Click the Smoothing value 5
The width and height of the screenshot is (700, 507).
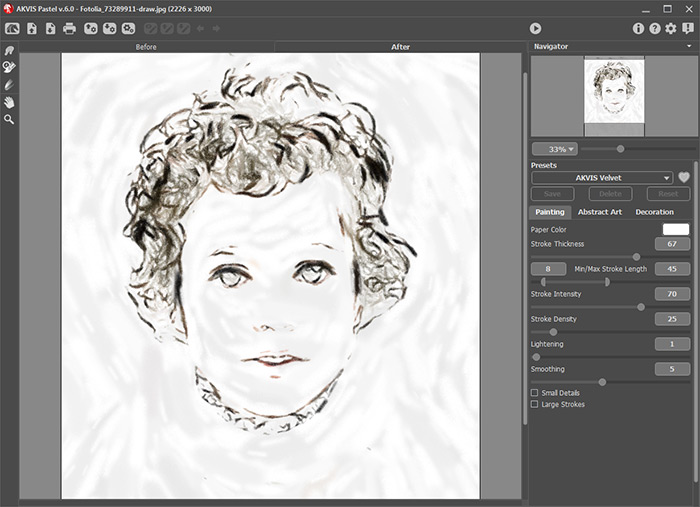click(x=672, y=369)
